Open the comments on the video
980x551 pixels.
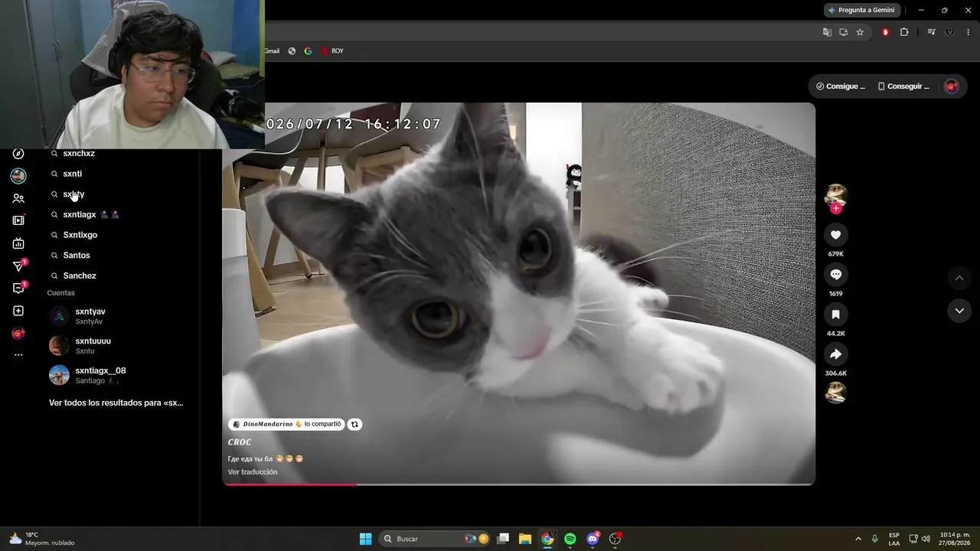[x=835, y=275]
